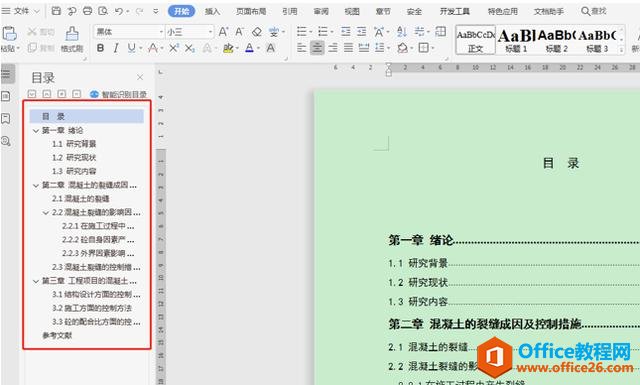Open Print Preview from quick access toolbar

103,11
